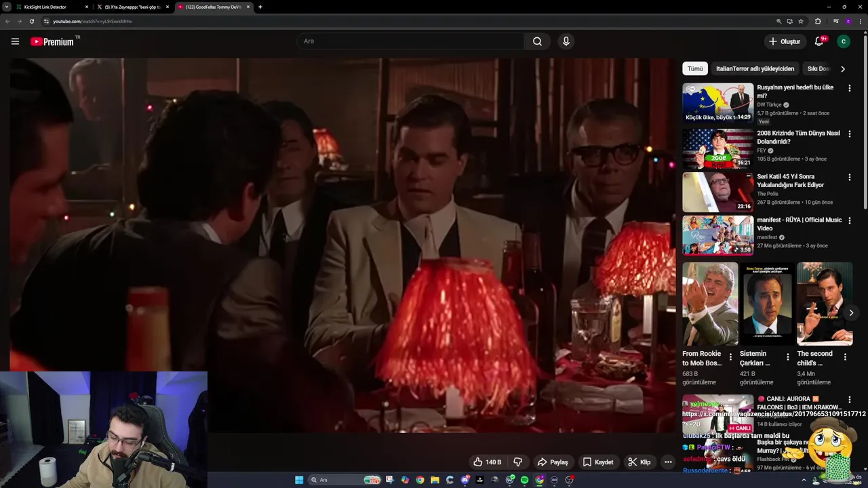868x488 pixels.
Task: Close the X'te Zeyneppp tab
Action: [167, 7]
